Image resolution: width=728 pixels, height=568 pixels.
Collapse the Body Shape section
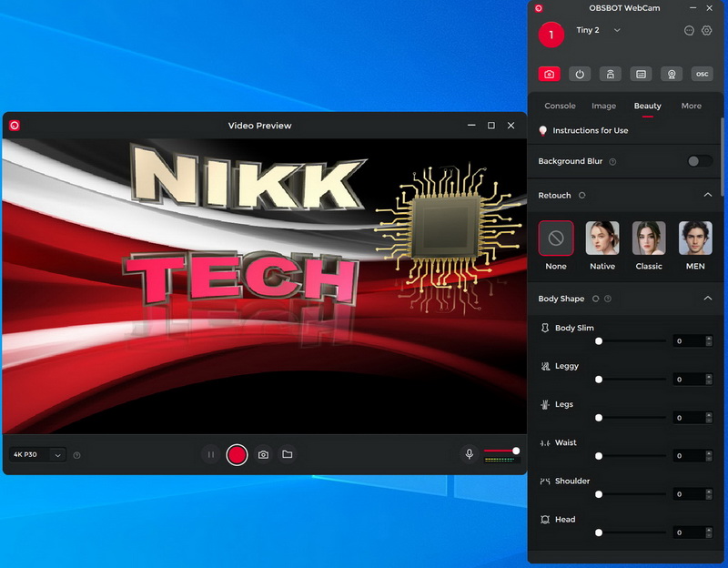tap(708, 299)
